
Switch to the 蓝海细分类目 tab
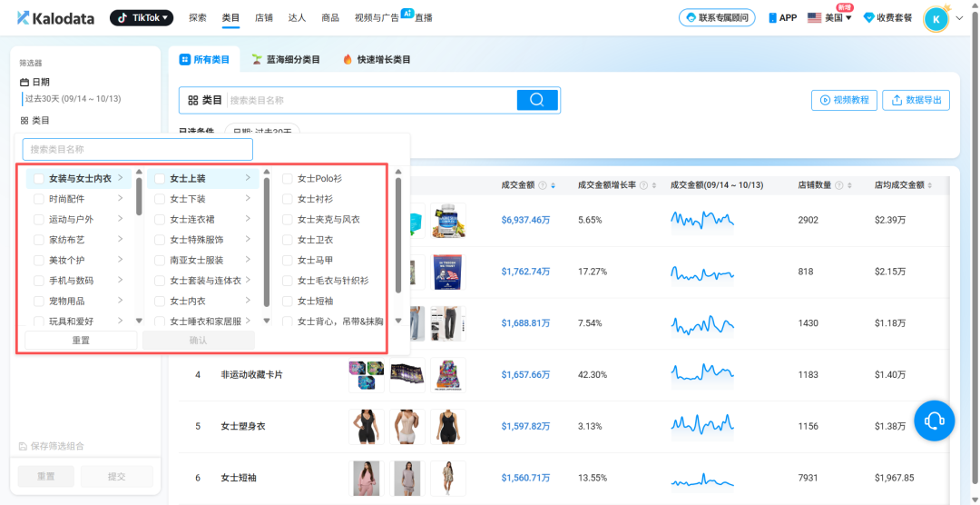click(x=286, y=60)
